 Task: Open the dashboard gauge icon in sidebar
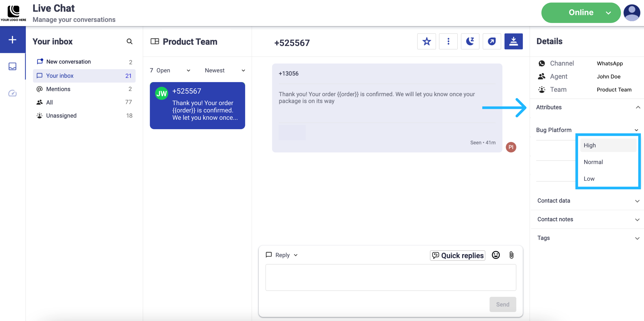(x=12, y=93)
